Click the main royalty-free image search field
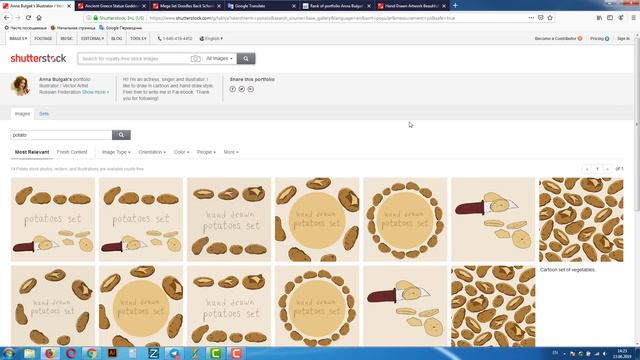Image resolution: width=640 pixels, height=360 pixels. pos(135,59)
